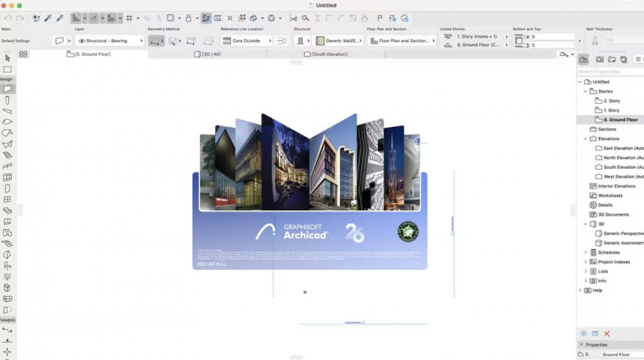Select the Lamp tool
644x360 pixels.
[x=7, y=277]
